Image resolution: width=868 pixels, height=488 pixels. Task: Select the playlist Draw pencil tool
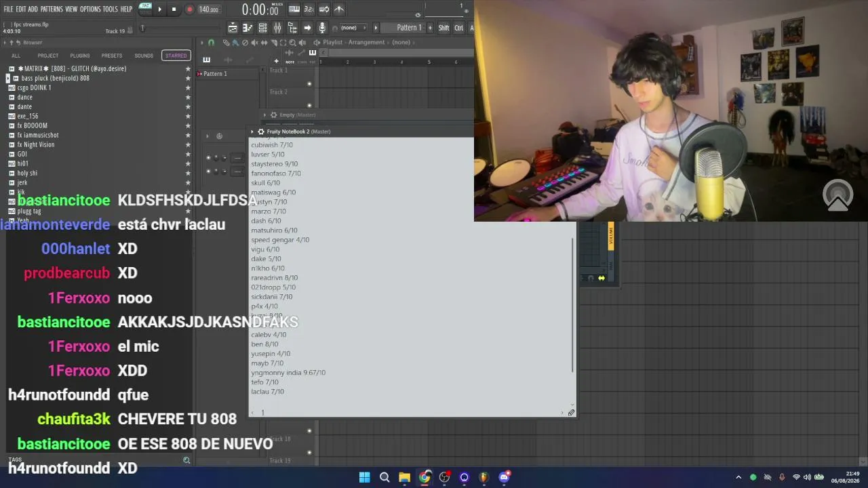(226, 43)
